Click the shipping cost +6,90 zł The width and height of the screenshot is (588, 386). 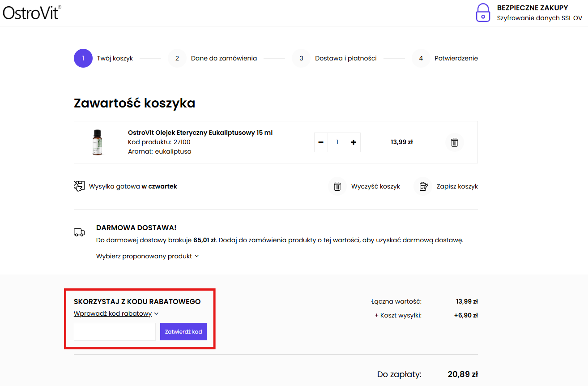(x=466, y=315)
